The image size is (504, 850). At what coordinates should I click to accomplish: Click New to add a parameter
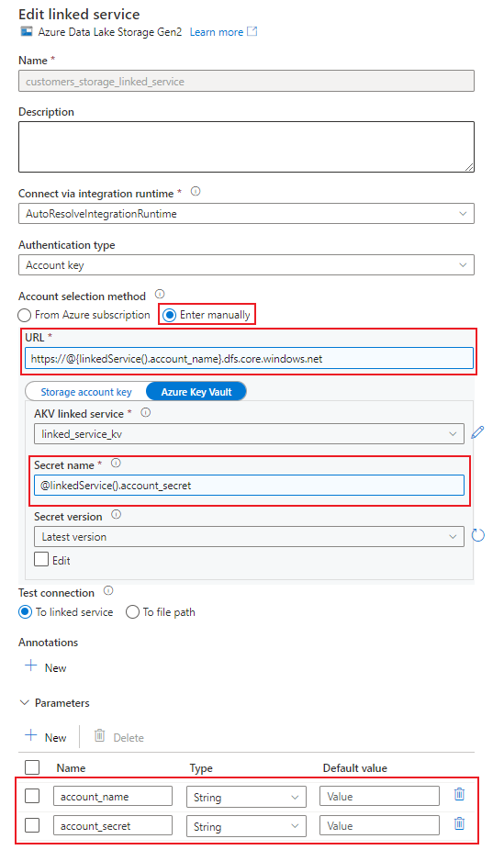46,737
